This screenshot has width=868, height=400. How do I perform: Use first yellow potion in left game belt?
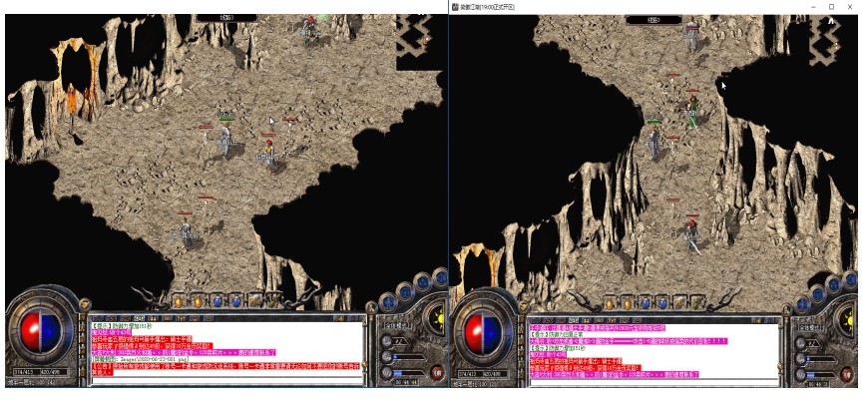click(x=179, y=301)
